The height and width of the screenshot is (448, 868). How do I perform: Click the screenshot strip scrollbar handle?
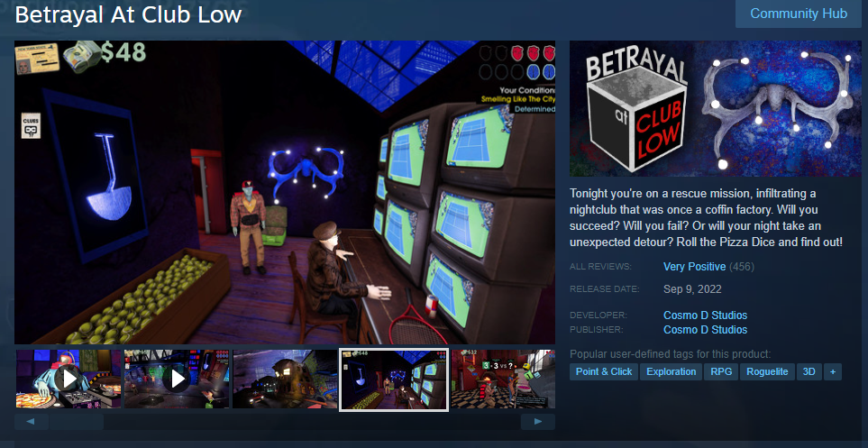77,422
